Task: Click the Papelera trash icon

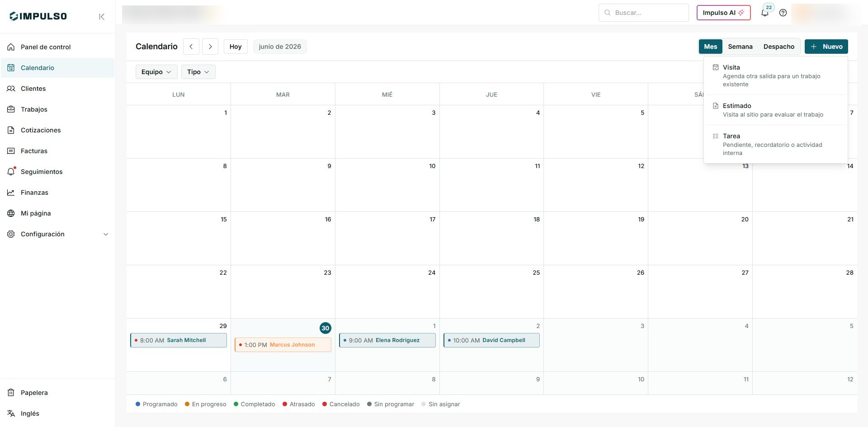Action: [x=11, y=393]
